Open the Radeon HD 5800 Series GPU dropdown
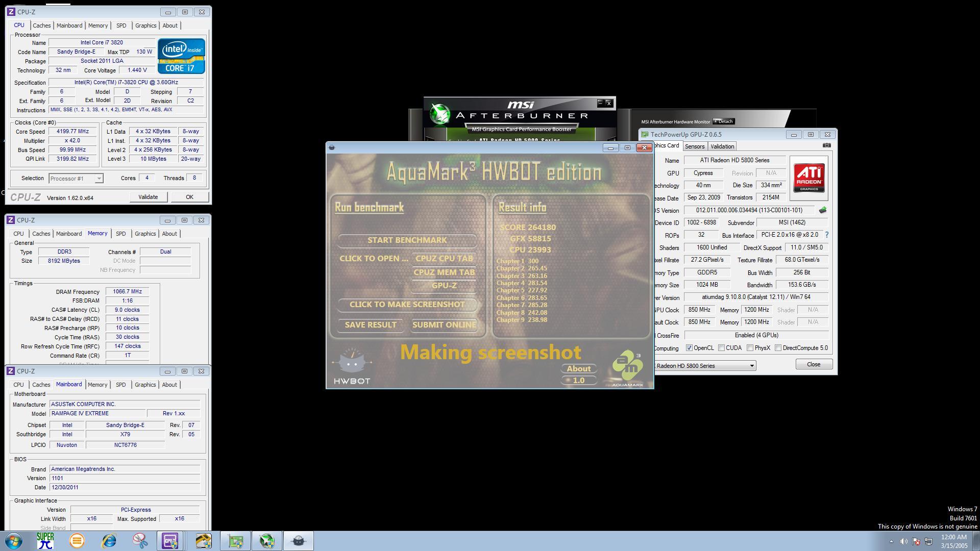This screenshot has width=980, height=551. (704, 366)
